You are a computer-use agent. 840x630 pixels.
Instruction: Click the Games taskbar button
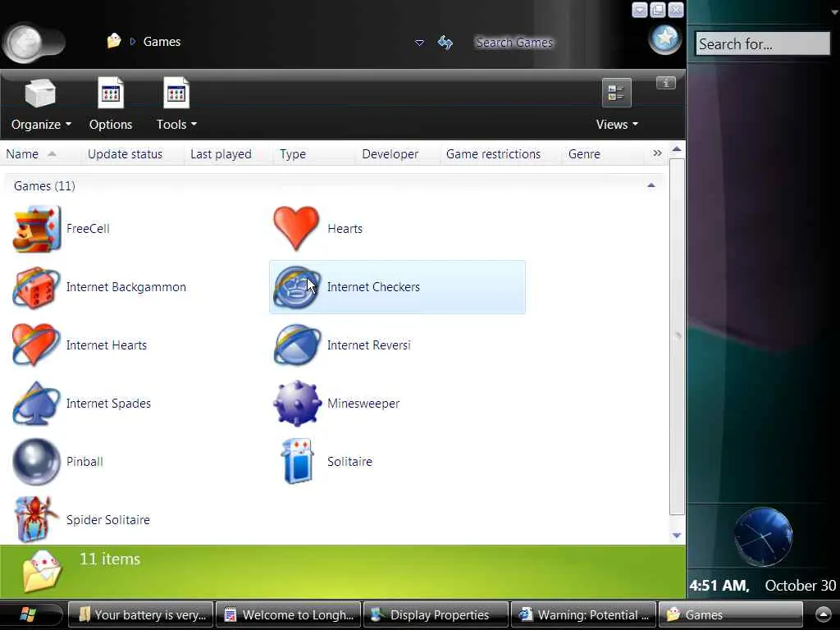point(731,615)
